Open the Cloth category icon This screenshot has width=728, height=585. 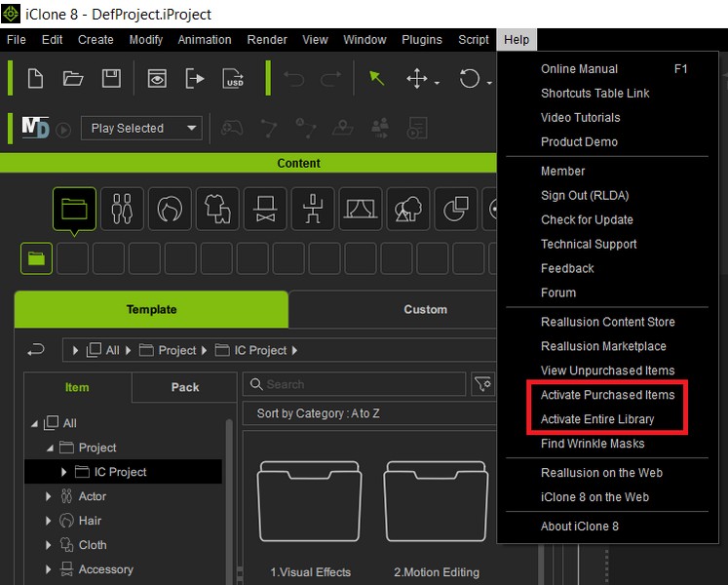pos(217,209)
